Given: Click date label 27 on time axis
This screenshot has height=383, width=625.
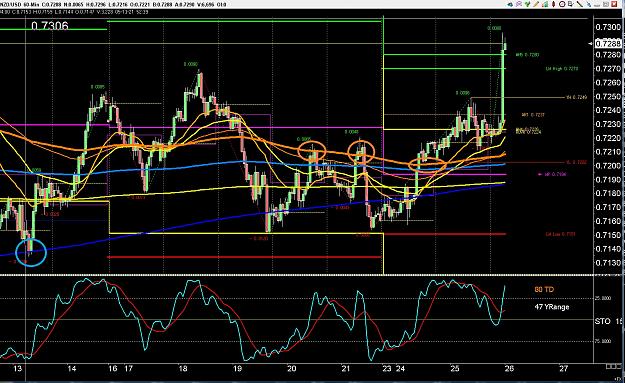Looking at the screenshot, I should [563, 369].
